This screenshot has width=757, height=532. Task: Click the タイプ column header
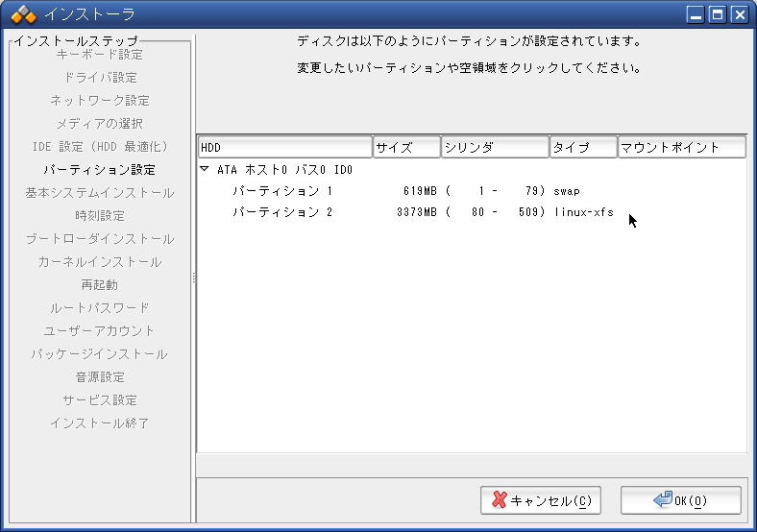(583, 148)
